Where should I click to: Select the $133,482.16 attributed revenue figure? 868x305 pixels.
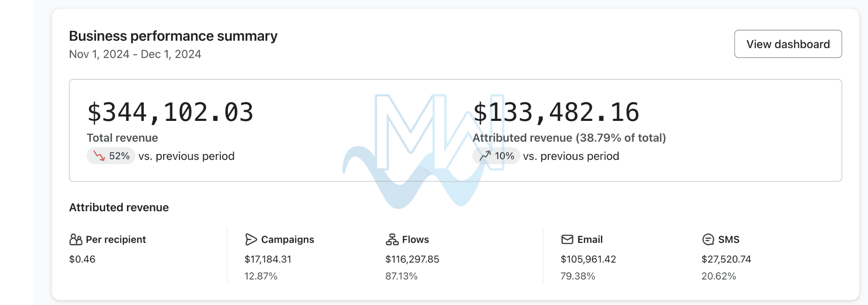point(556,113)
